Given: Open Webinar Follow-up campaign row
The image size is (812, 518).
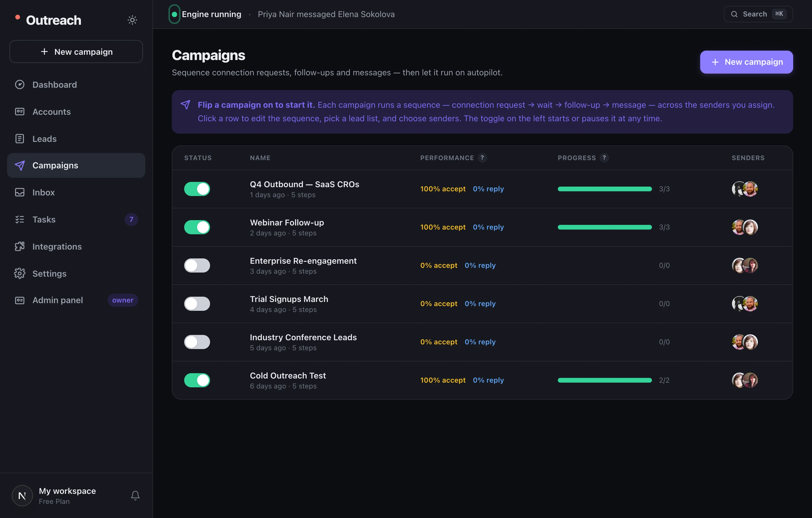Looking at the screenshot, I should click(482, 227).
